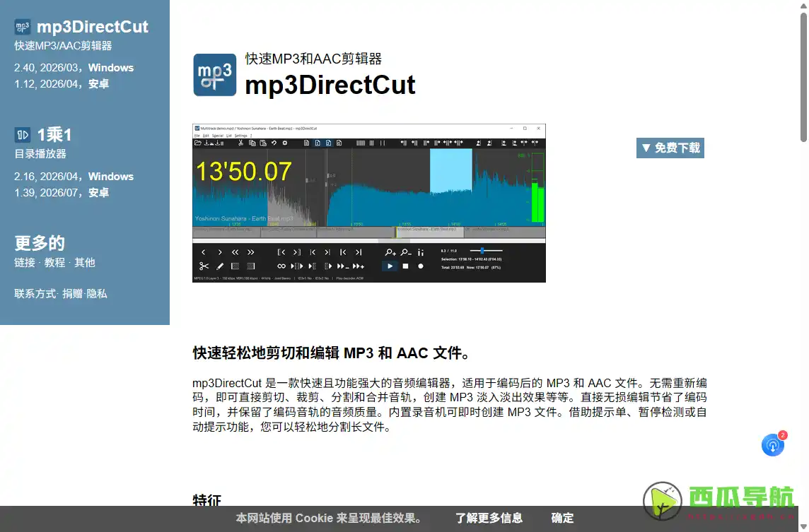The image size is (809, 532).
Task: Open the 更多的 section heading
Action: (40, 243)
